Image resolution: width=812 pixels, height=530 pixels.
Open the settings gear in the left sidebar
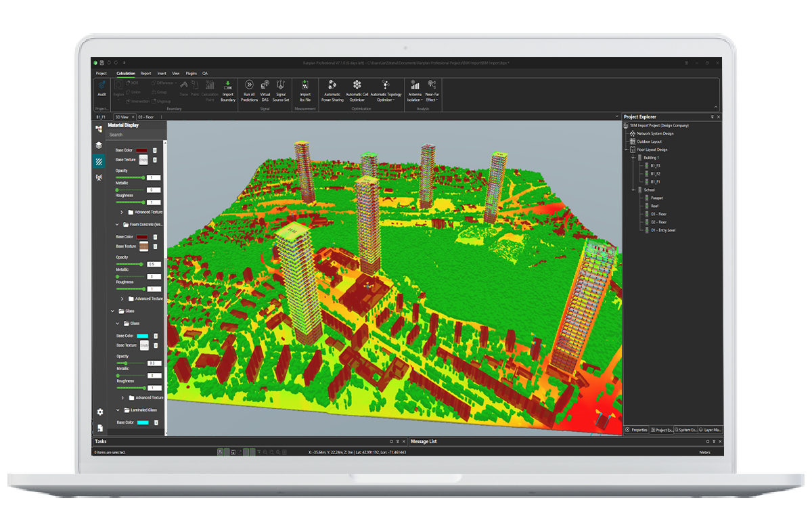[99, 412]
